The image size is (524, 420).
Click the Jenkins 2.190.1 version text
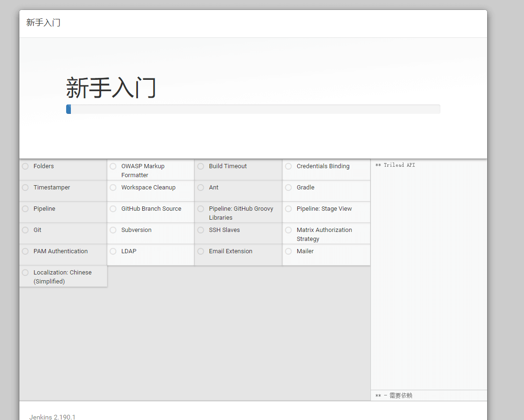point(52,417)
